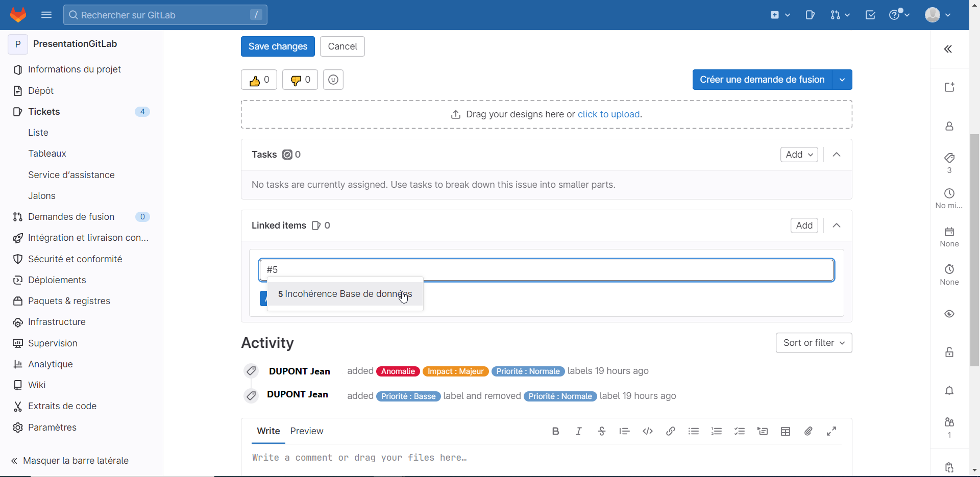Open Wiki from the left sidebar
This screenshot has height=477, width=980.
[x=37, y=385]
